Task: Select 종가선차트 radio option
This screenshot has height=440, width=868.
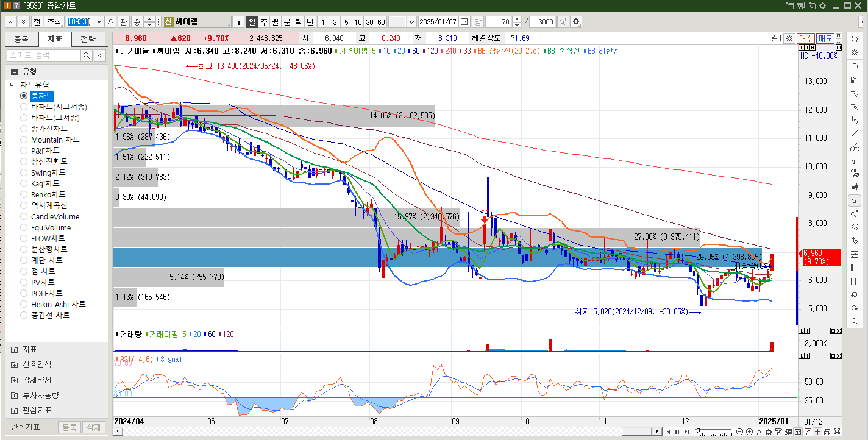Action: pos(24,129)
